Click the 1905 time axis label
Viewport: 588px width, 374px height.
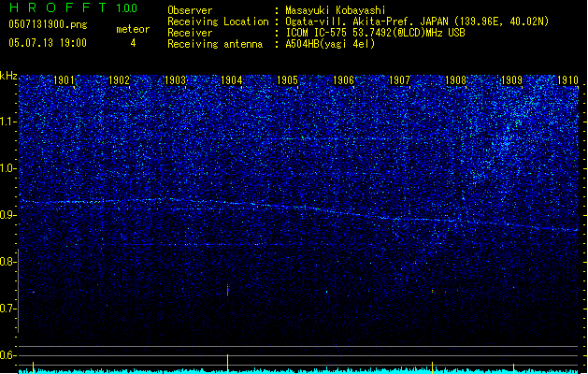(x=287, y=80)
